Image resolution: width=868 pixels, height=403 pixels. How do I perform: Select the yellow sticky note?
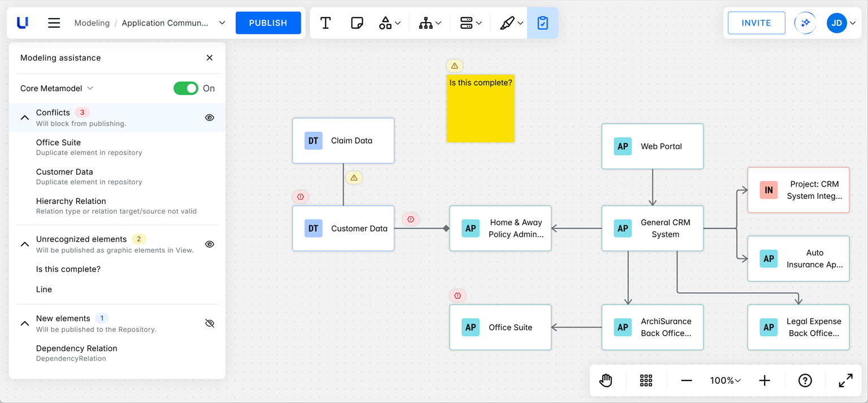480,109
